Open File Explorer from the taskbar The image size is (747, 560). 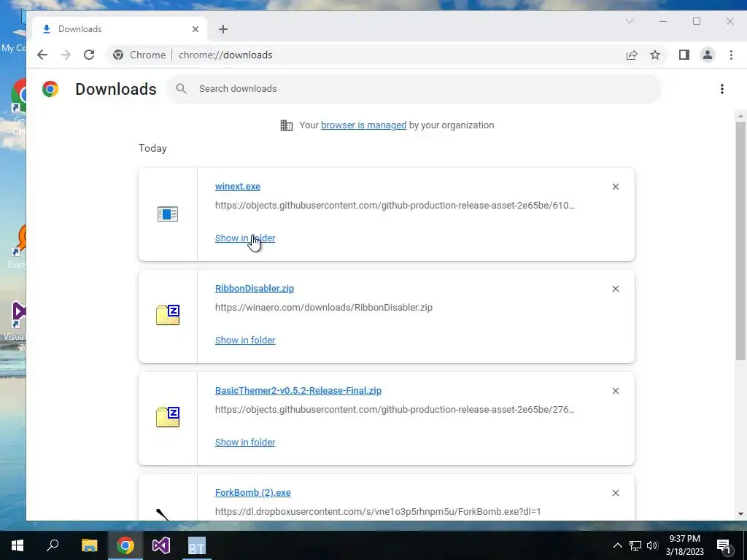89,545
